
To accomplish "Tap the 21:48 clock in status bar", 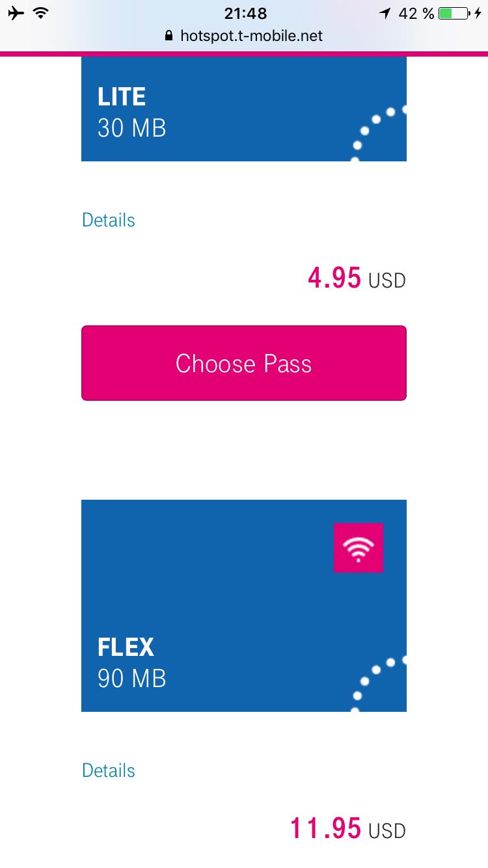I will pos(245,14).
